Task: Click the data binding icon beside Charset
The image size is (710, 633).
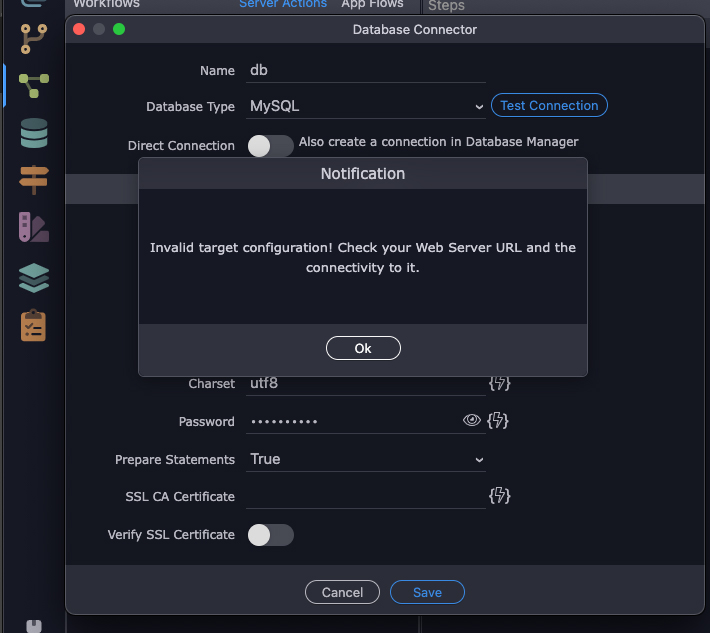Action: (x=499, y=383)
